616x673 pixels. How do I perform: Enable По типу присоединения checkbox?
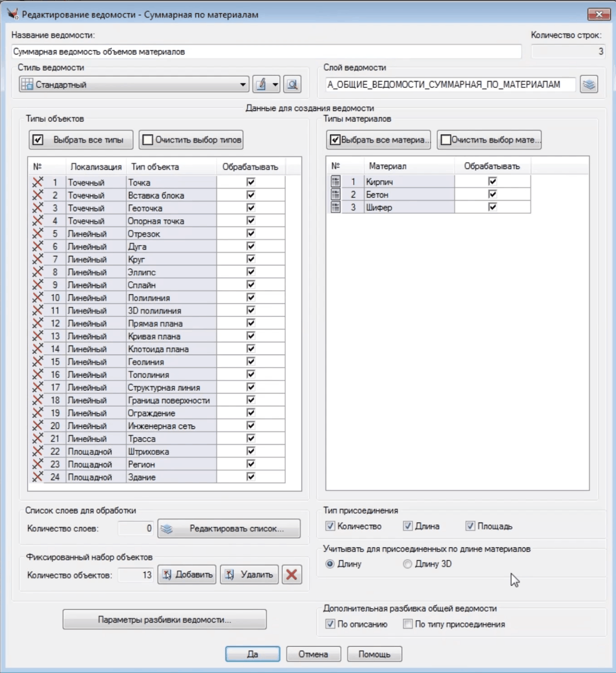pos(408,624)
